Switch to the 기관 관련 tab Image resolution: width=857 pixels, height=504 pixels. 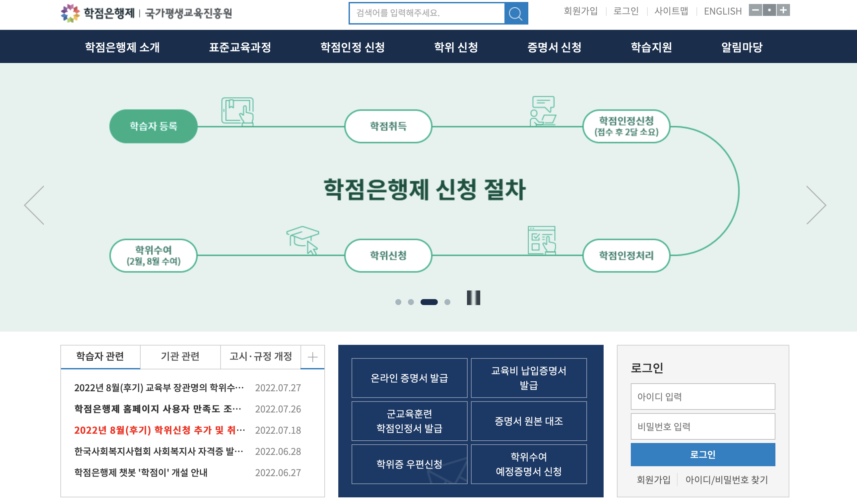[180, 357]
